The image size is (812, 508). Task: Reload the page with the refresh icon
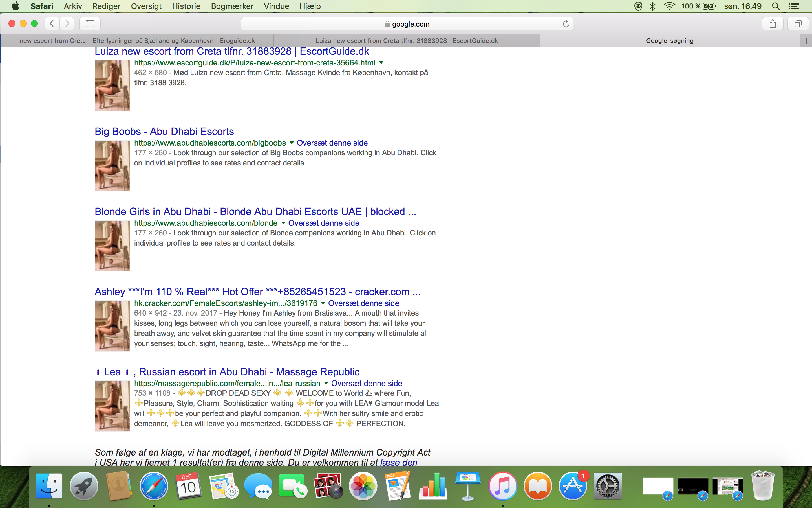566,23
